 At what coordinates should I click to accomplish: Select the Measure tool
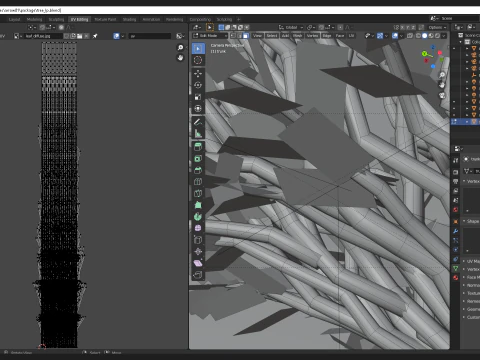click(198, 134)
